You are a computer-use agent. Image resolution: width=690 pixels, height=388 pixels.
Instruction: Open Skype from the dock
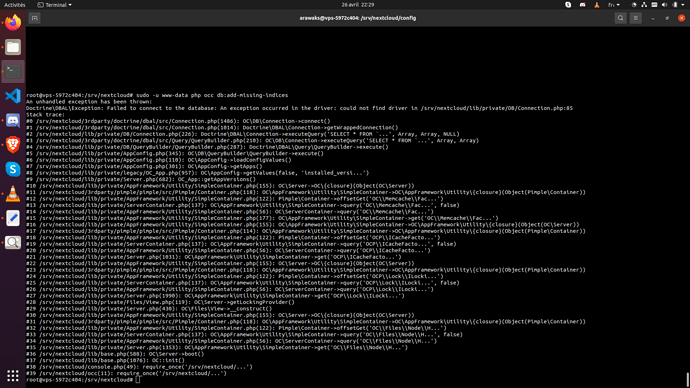coord(13,169)
